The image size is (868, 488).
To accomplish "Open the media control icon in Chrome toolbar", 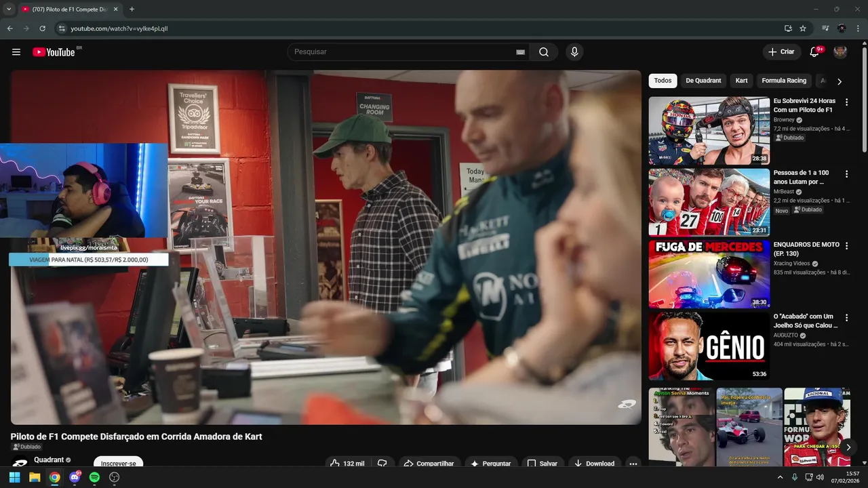I will point(825,28).
